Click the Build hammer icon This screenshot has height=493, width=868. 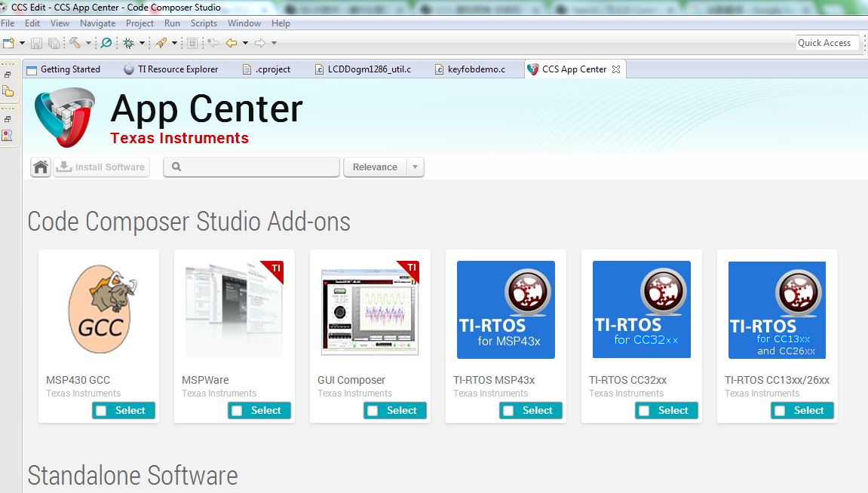click(x=75, y=43)
